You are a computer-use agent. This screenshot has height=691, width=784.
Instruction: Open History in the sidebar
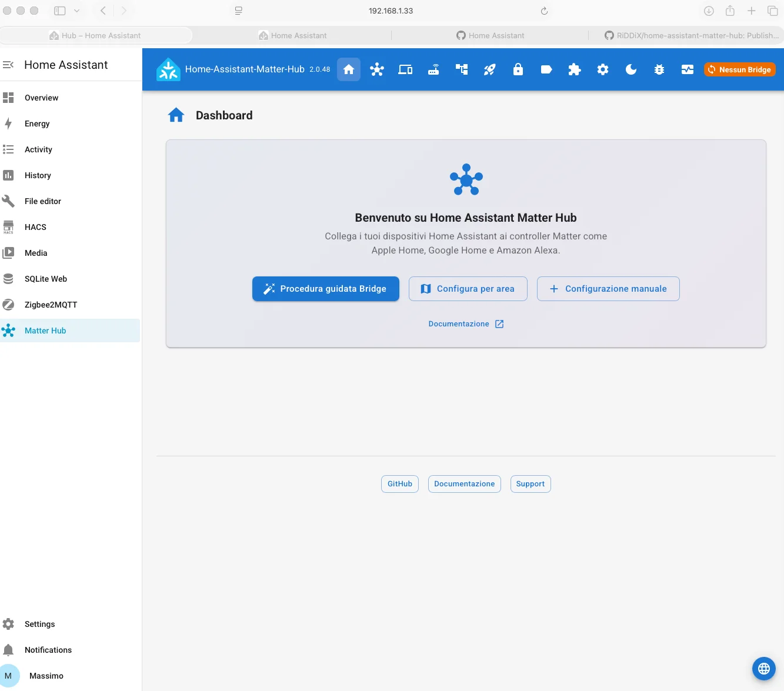(x=70, y=175)
